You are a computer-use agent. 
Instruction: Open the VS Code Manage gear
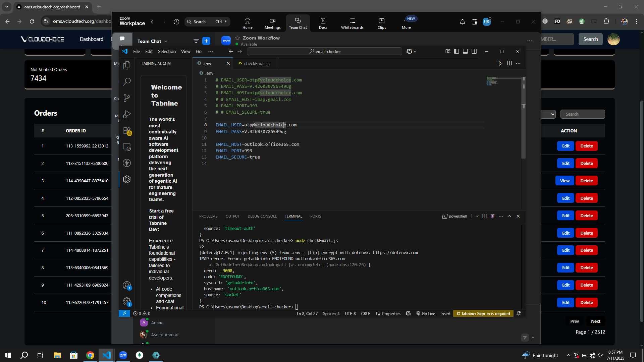[127, 301]
